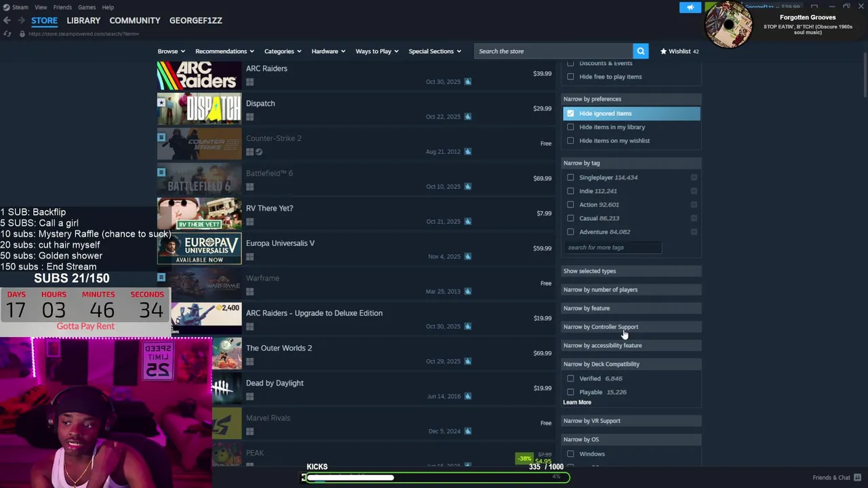
Task: Click Windows platform icon under Dispatch
Action: 250,117
